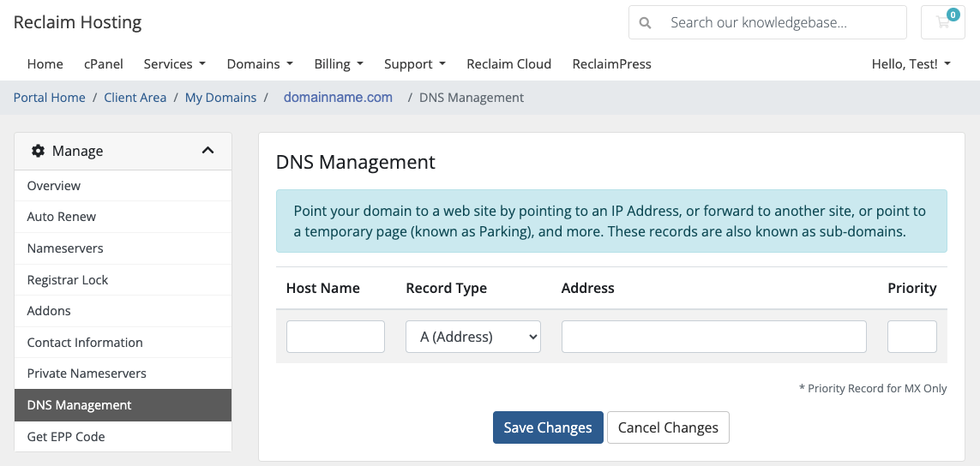Viewport: 980px width, 466px height.
Task: Expand the Billing menu
Action: pos(339,63)
